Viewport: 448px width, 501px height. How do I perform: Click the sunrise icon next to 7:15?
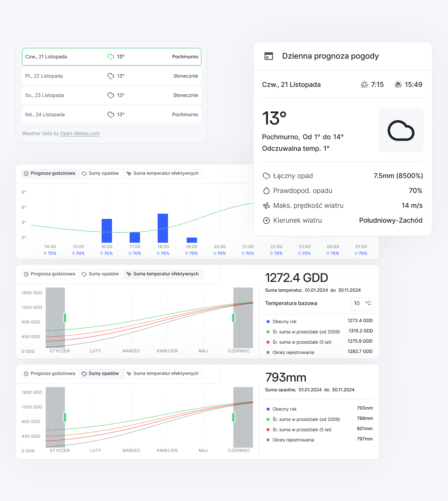point(364,85)
